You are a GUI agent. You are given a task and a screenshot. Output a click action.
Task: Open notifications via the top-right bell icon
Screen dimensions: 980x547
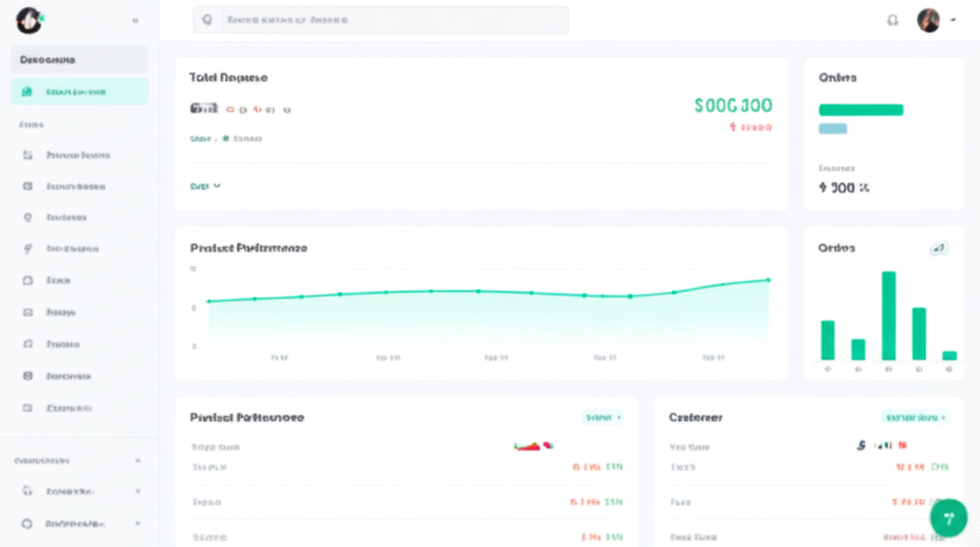pos(893,20)
